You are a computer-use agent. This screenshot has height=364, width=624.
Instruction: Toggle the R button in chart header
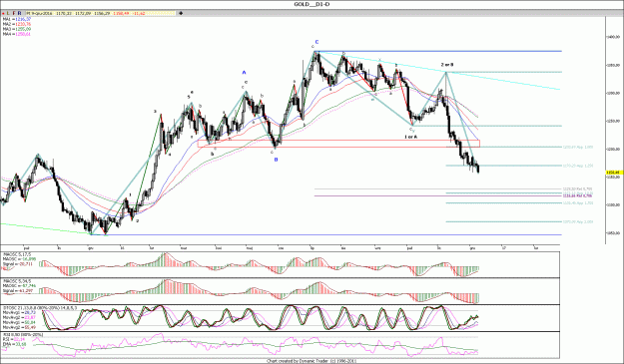[19, 14]
